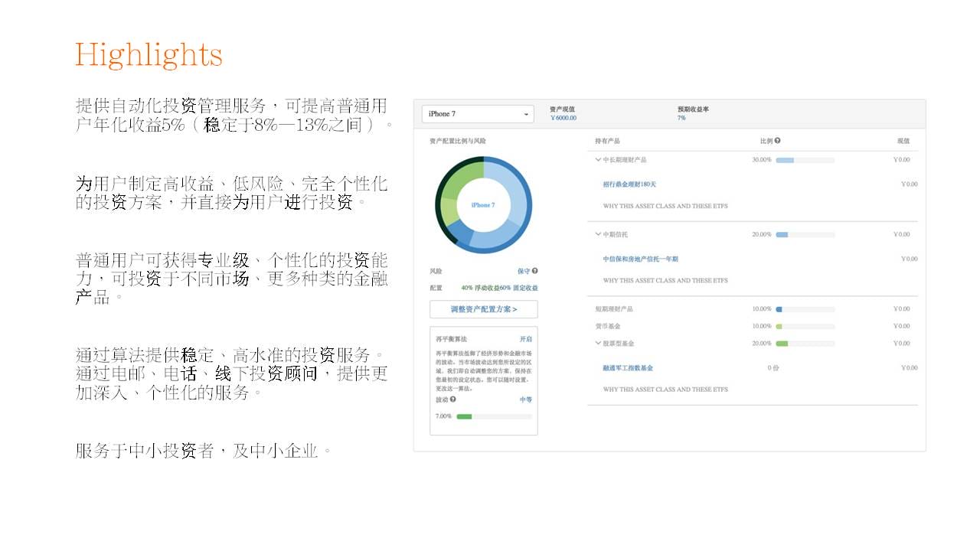Click the 10.00% ratio bar for 货币基金
This screenshot has width=980, height=551.
[x=805, y=326]
